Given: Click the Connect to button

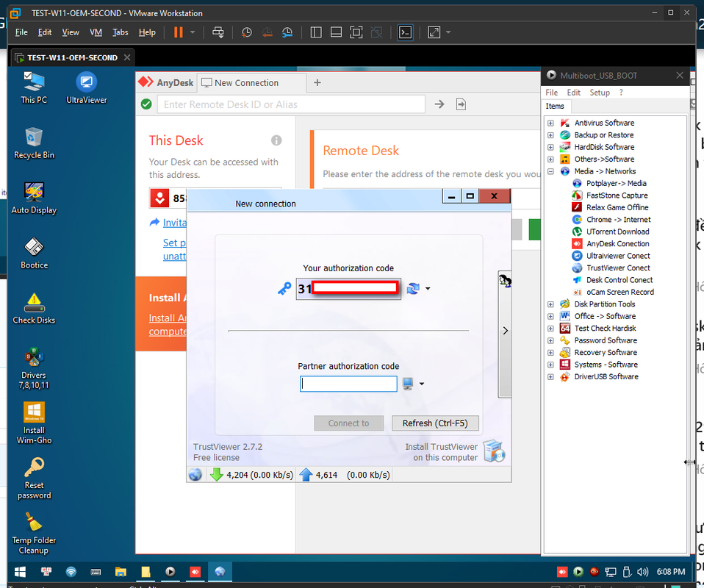Looking at the screenshot, I should point(348,423).
